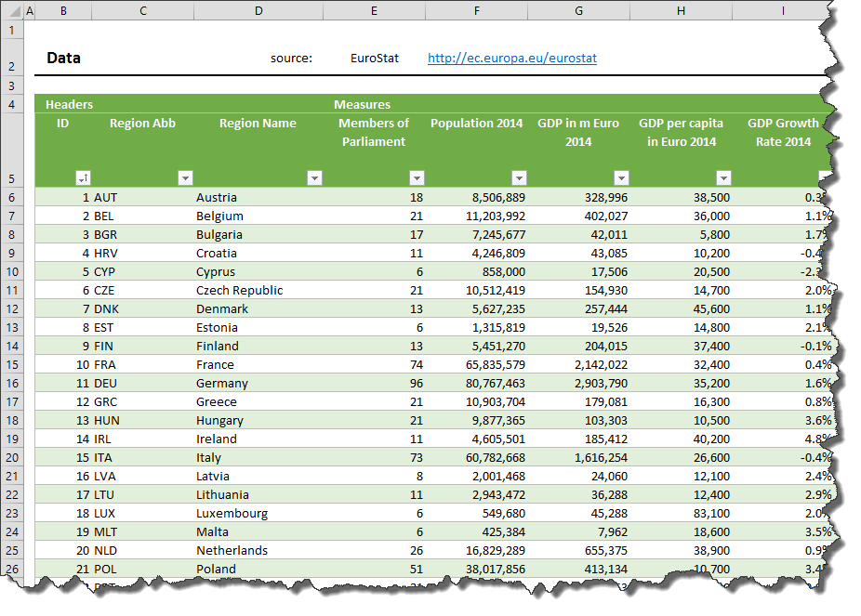
Task: Select column E header
Action: (374, 10)
